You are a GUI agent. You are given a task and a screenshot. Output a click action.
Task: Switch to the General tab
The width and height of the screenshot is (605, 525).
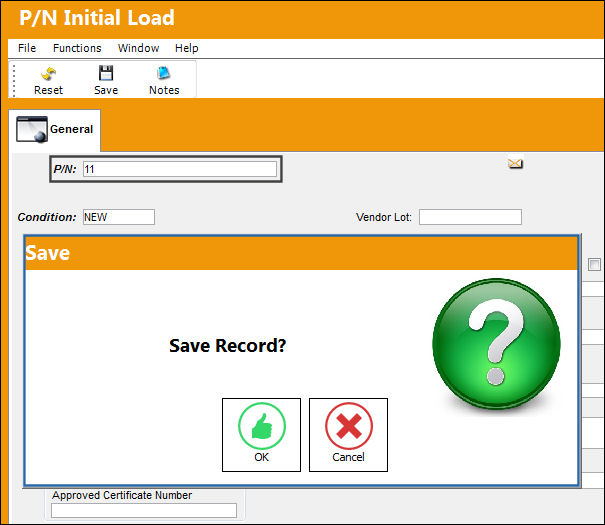click(55, 130)
